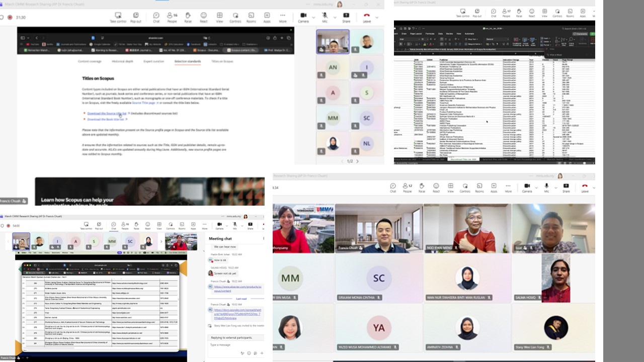Click the Download the Source title list link
Screen dimensions: 644x362
point(107,114)
